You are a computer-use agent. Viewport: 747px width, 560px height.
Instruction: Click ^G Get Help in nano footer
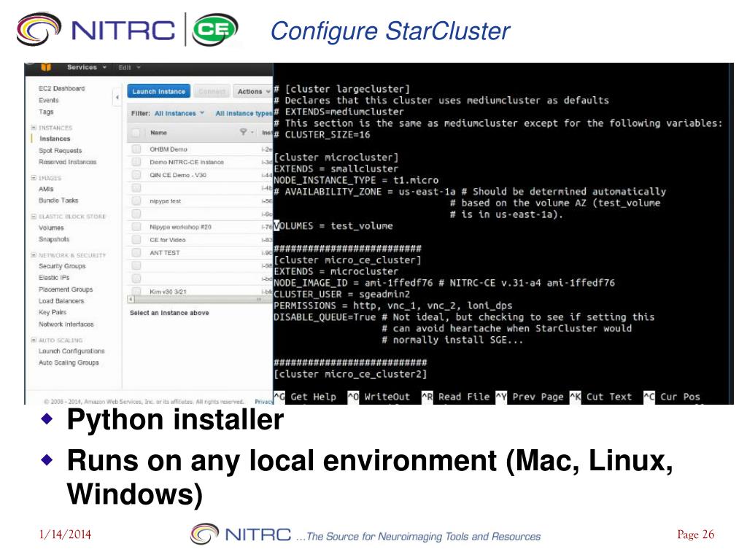tap(306, 396)
